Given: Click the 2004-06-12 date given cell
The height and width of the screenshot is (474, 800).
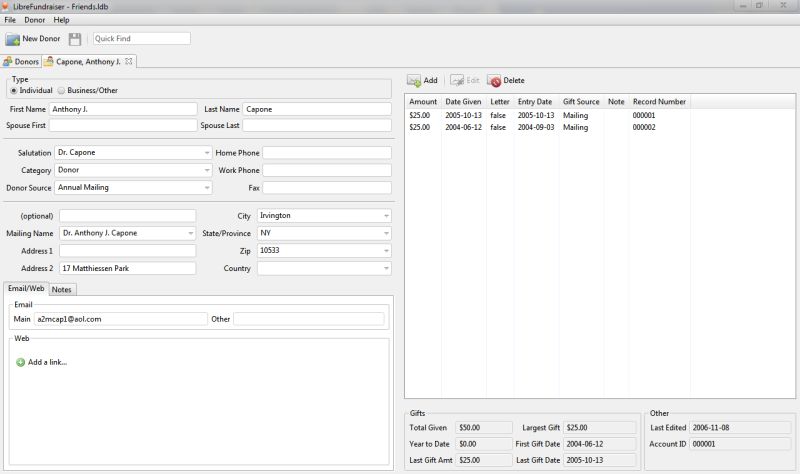Looking at the screenshot, I should click(463, 128).
